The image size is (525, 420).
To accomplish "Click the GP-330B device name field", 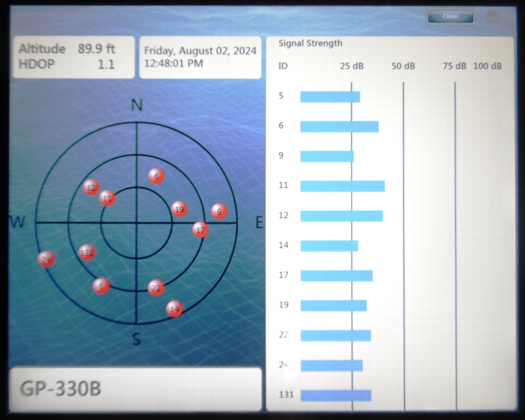I will click(136, 389).
